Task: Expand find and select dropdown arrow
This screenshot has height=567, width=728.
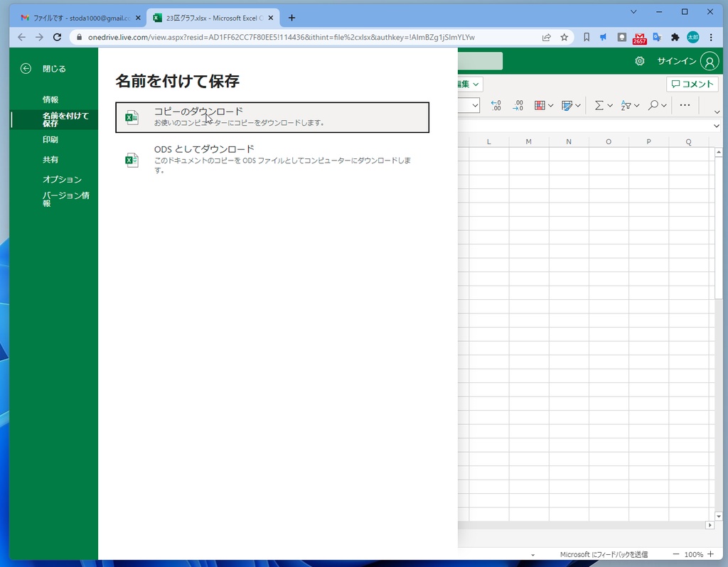Action: pos(664,106)
